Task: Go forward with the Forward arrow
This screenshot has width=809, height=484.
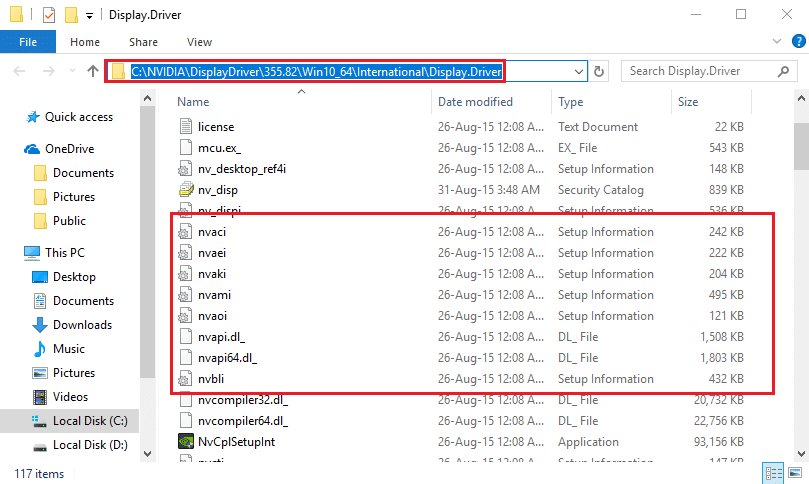Action: [x=48, y=71]
